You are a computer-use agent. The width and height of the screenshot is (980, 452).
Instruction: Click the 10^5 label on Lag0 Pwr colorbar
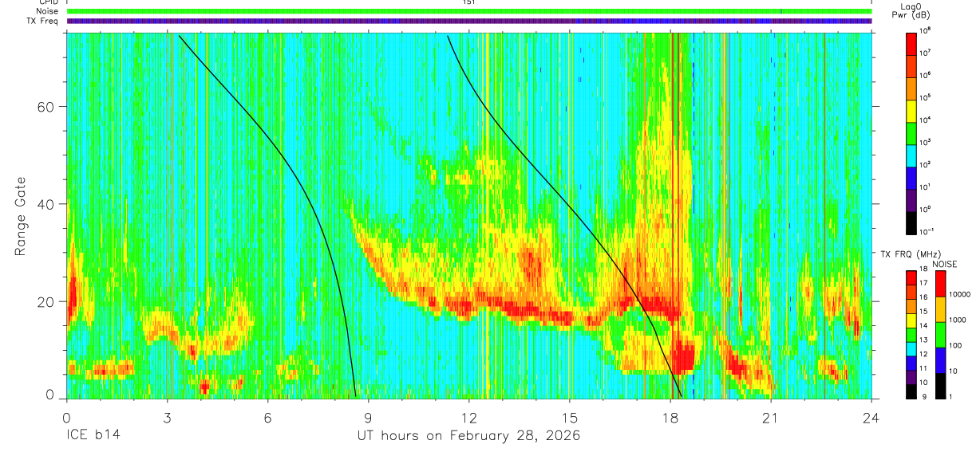click(925, 97)
